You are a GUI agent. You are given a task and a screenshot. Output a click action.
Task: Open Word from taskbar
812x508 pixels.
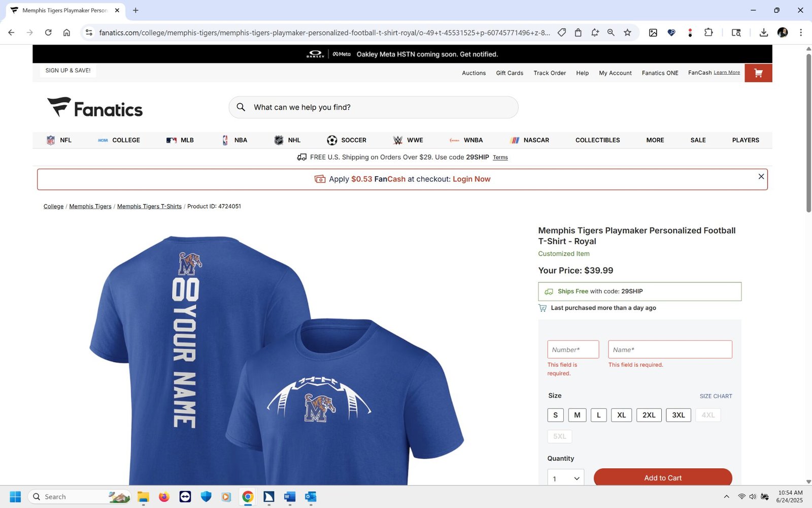[x=290, y=497]
